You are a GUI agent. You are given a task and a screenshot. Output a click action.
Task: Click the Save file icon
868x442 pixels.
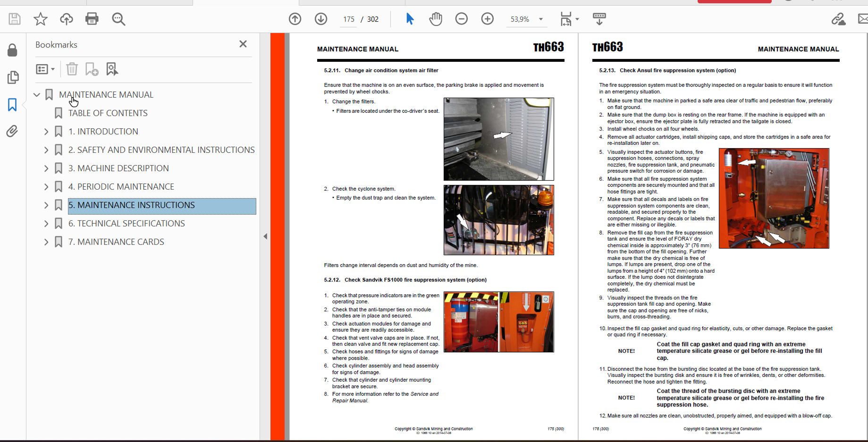(15, 19)
